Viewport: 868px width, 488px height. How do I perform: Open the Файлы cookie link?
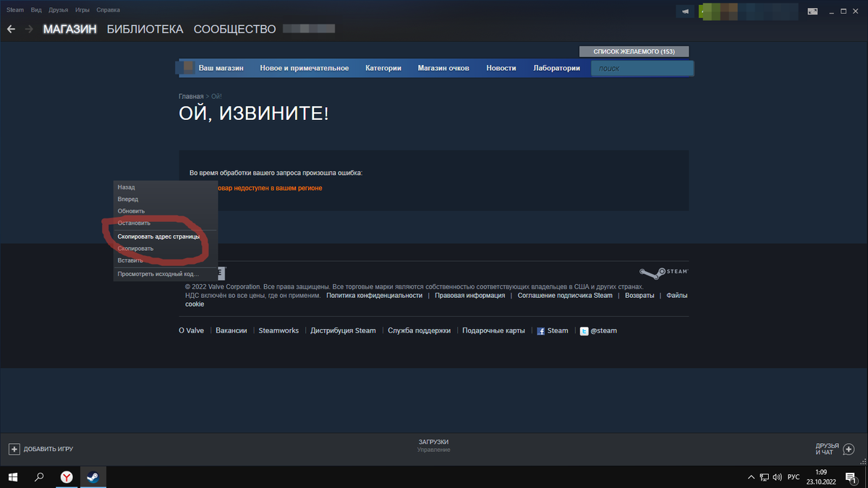pos(676,296)
